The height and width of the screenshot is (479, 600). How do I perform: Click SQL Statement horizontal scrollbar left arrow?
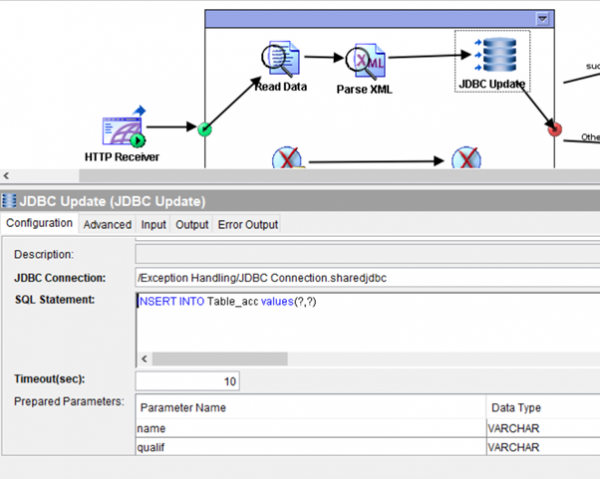(142, 358)
